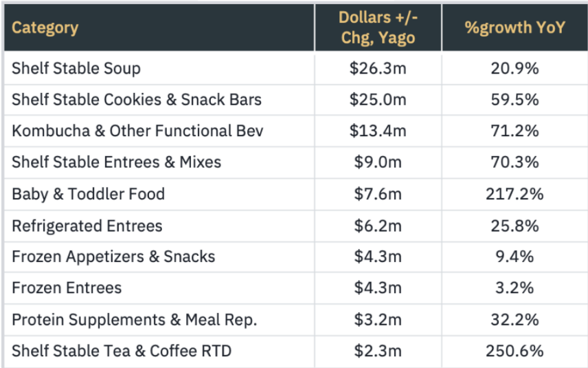The height and width of the screenshot is (368, 588).
Task: Click Kombucha & Other Functional Bev cell
Action: click(x=137, y=131)
